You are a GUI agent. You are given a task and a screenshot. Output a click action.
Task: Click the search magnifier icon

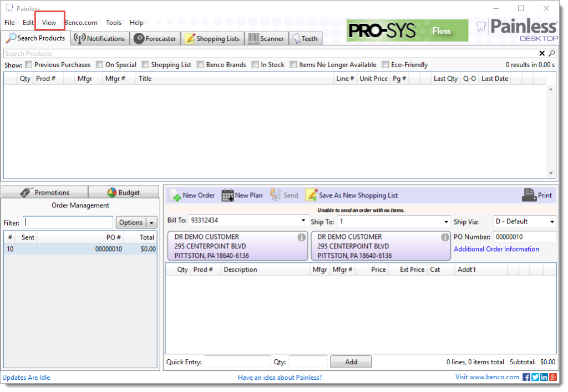pyautogui.click(x=551, y=54)
